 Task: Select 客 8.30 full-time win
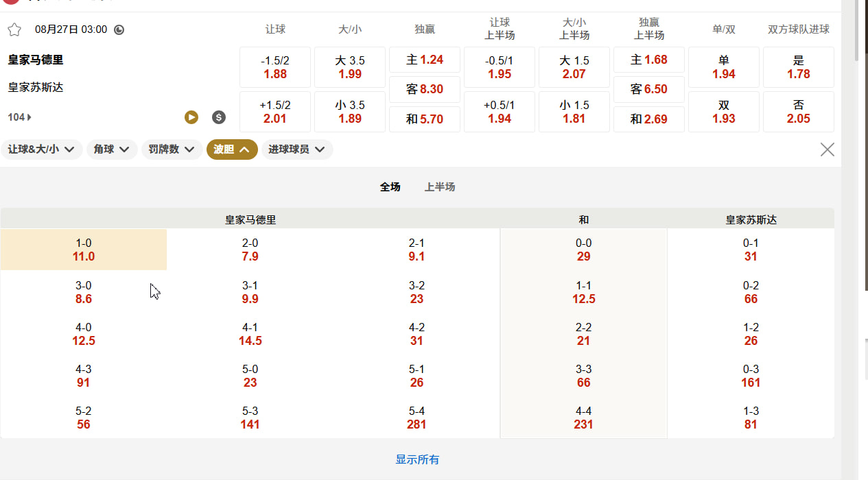tap(425, 89)
